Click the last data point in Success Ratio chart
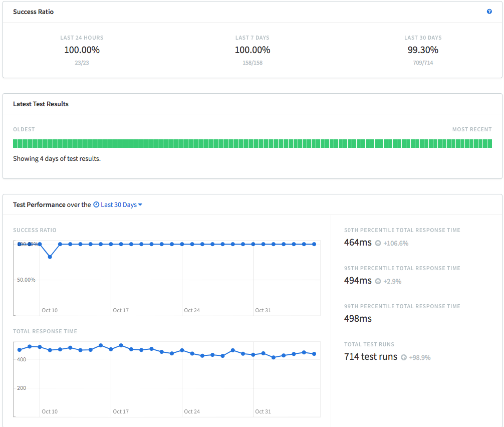The height and width of the screenshot is (427, 504). tap(314, 244)
